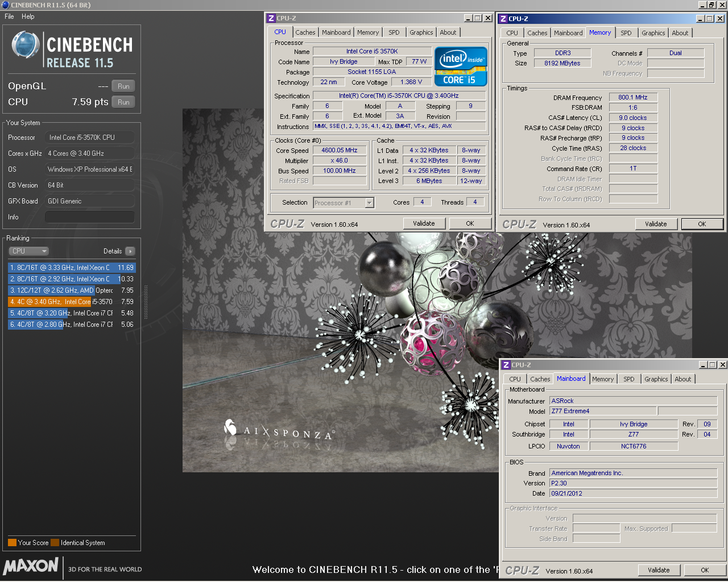Click the ASRock manufacturer field

click(633, 401)
